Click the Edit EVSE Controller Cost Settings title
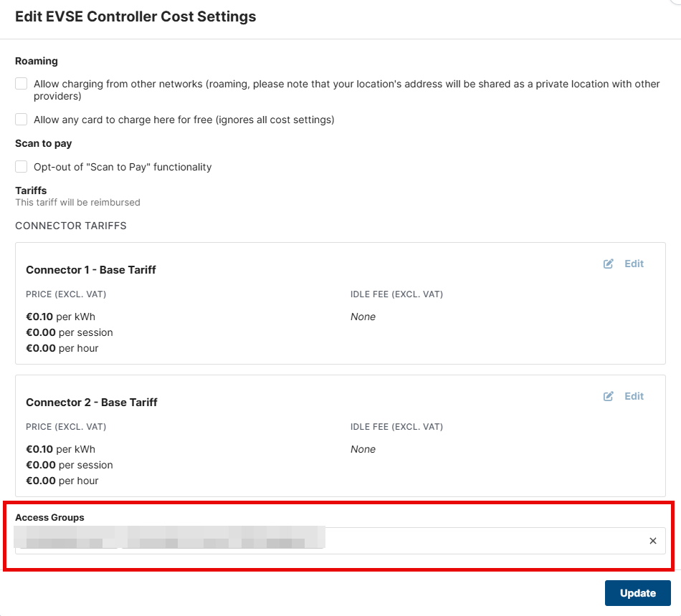 click(135, 16)
